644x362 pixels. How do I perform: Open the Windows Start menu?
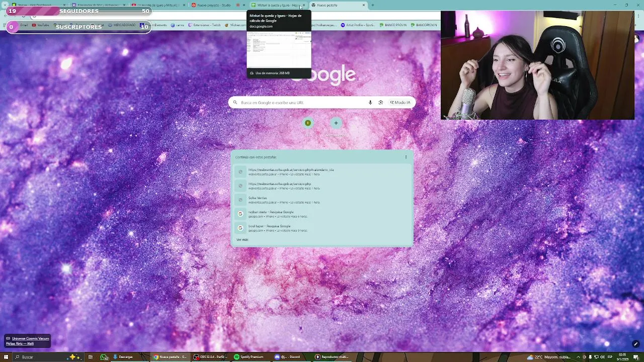click(x=6, y=357)
